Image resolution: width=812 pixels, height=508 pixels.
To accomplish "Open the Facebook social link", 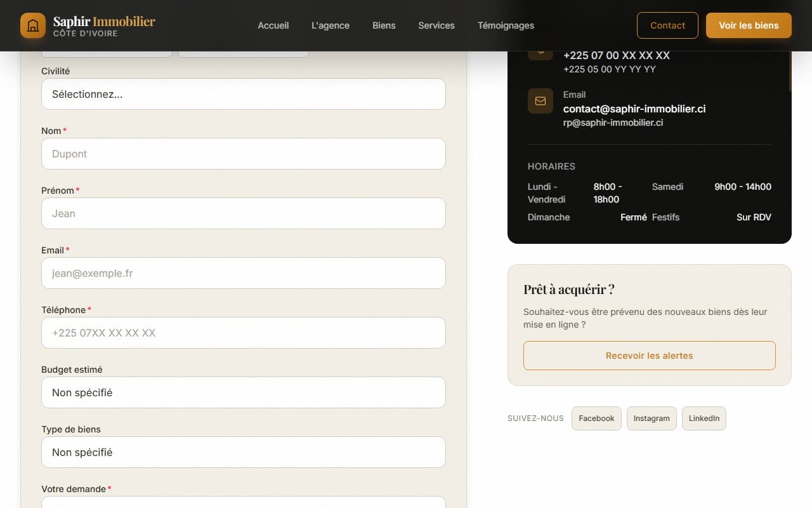I will [596, 418].
